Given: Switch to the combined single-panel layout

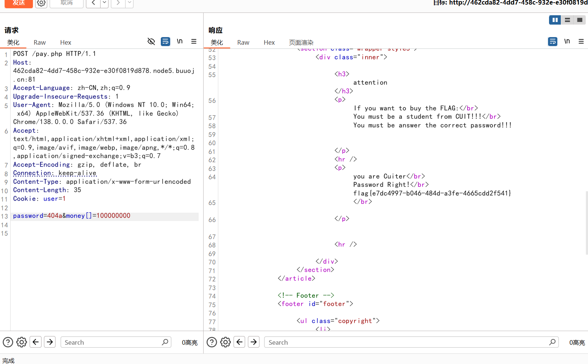Looking at the screenshot, I should (x=579, y=20).
